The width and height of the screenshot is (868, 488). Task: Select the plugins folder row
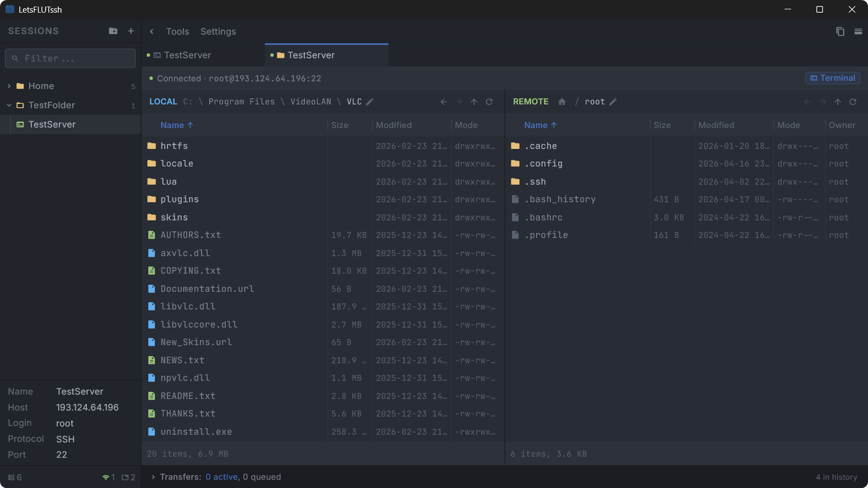(x=323, y=199)
